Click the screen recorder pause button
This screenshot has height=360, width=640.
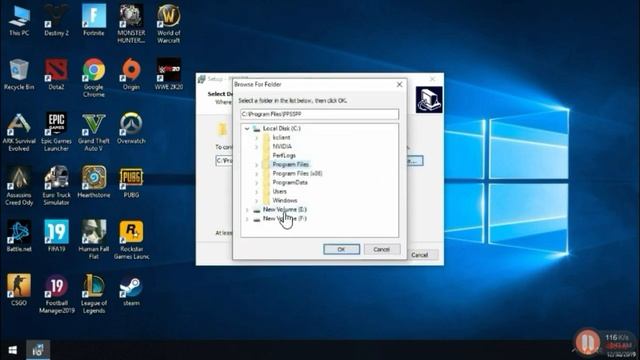click(x=587, y=341)
